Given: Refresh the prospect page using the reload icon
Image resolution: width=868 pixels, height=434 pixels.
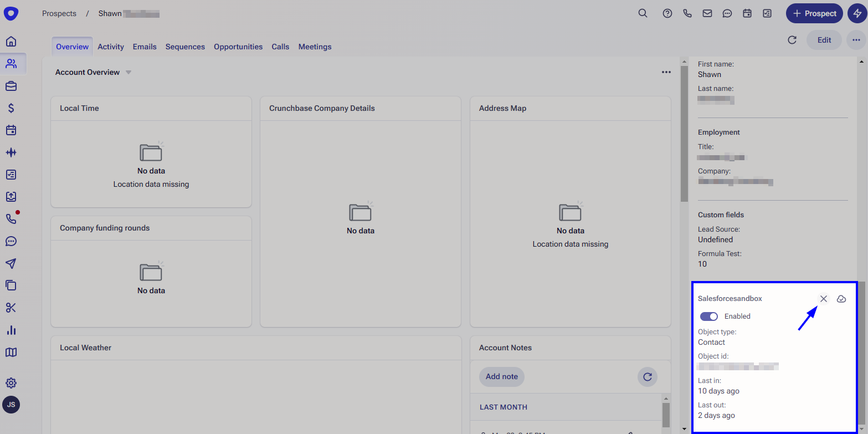Looking at the screenshot, I should [x=792, y=40].
